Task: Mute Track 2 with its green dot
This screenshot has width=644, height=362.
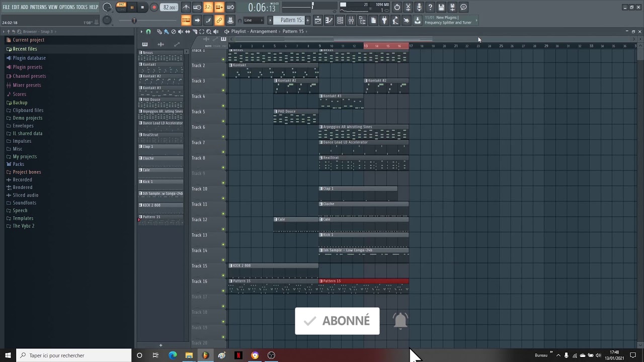Action: coord(223,75)
